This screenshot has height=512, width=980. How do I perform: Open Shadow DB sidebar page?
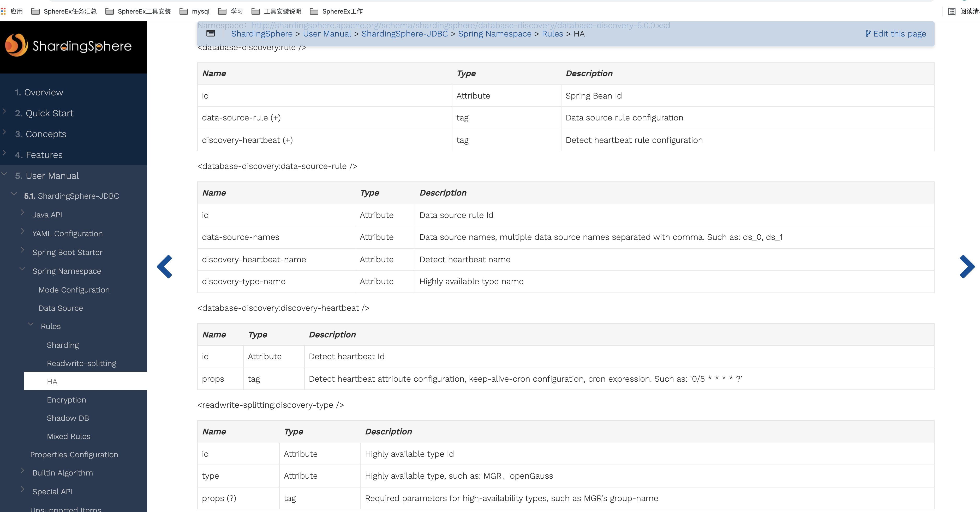click(x=68, y=418)
